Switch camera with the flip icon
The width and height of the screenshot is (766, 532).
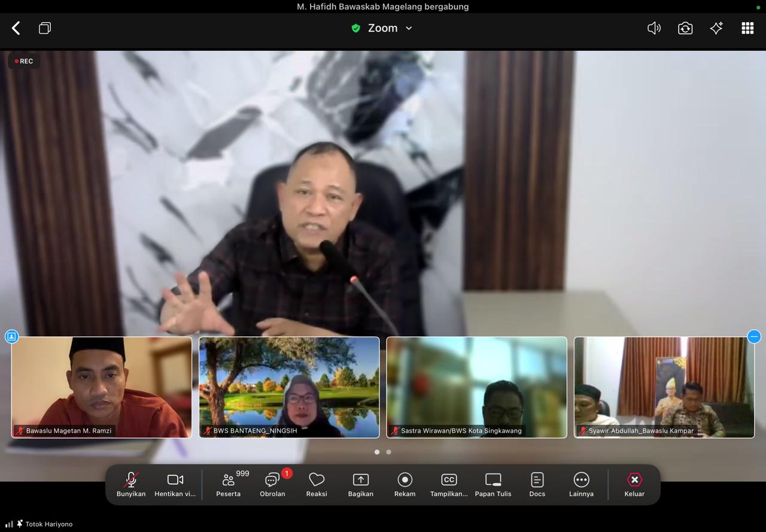(x=685, y=28)
